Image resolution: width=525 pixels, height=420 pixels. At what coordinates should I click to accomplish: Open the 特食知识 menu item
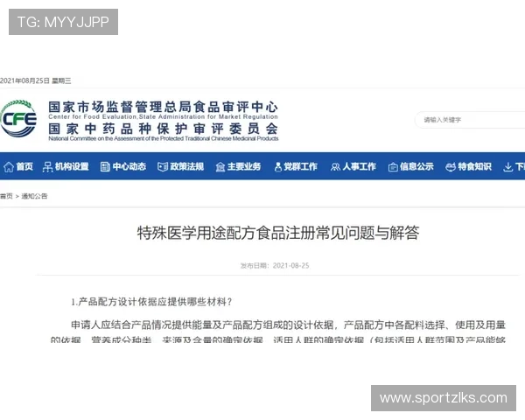pos(475,166)
